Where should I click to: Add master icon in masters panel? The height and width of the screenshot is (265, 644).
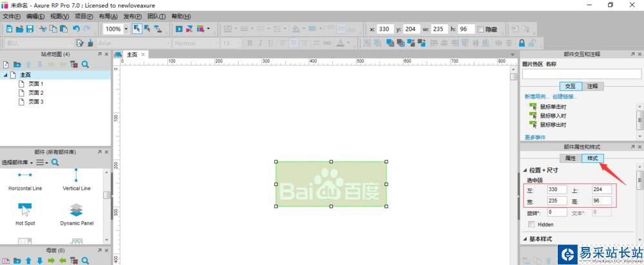(6, 260)
